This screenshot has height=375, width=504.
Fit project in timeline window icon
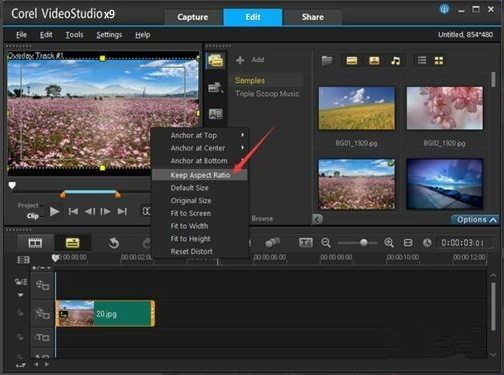click(x=408, y=243)
